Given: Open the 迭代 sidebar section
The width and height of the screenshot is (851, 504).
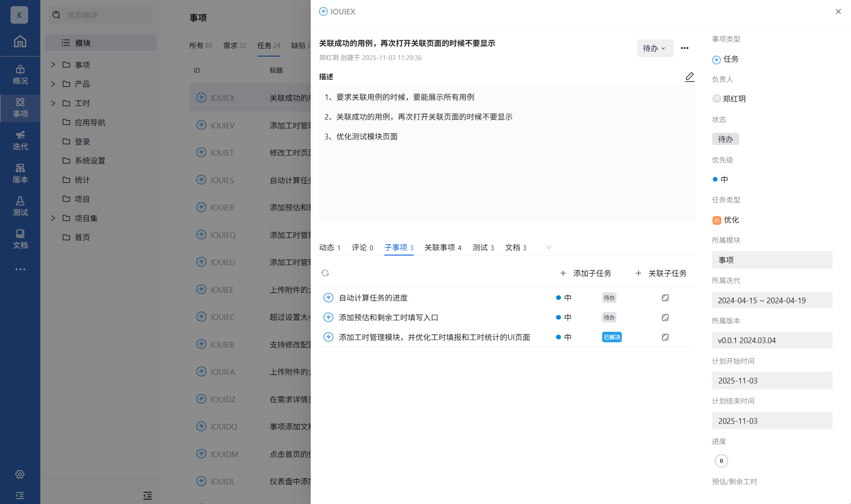Looking at the screenshot, I should click(20, 140).
